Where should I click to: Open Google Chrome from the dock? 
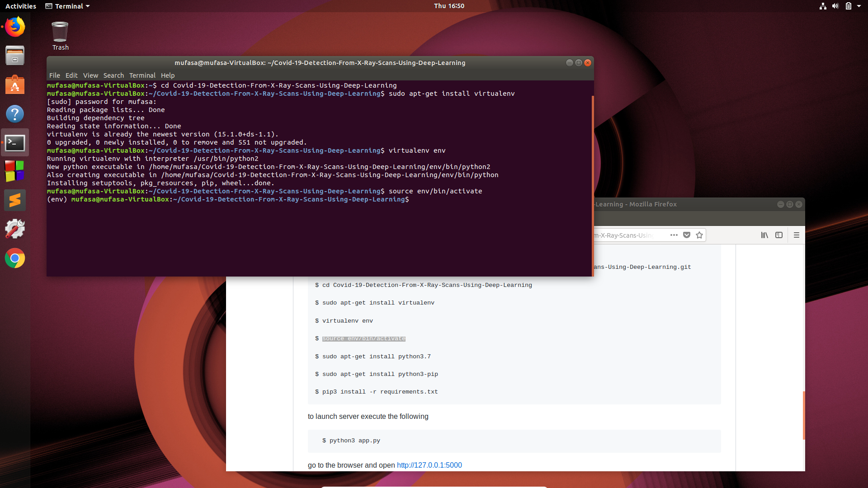coord(15,258)
